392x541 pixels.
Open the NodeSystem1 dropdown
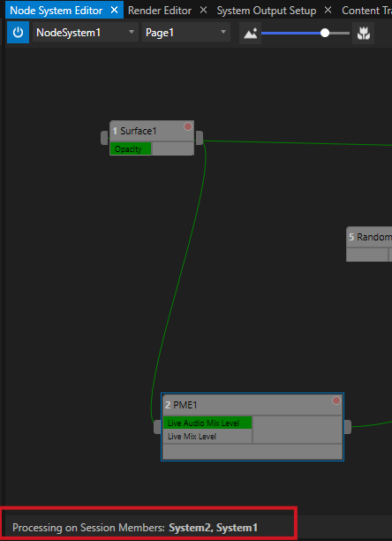tap(86, 33)
